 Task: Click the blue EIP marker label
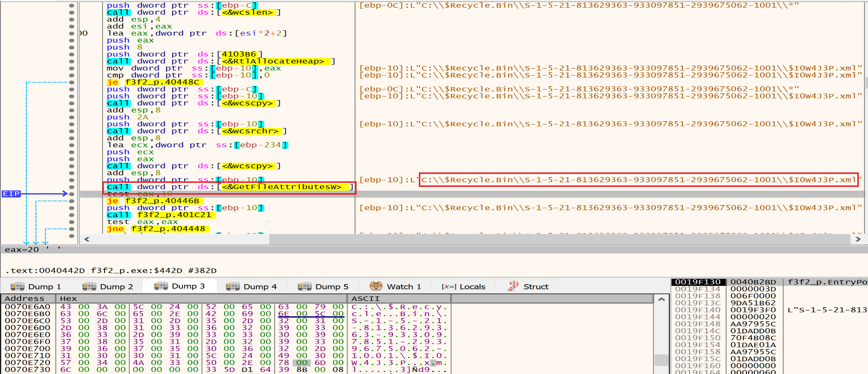(11, 194)
